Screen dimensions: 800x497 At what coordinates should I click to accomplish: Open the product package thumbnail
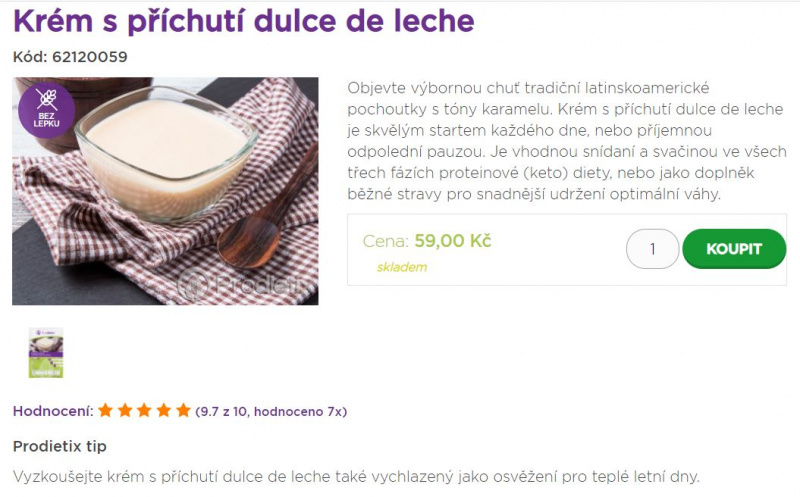point(46,353)
